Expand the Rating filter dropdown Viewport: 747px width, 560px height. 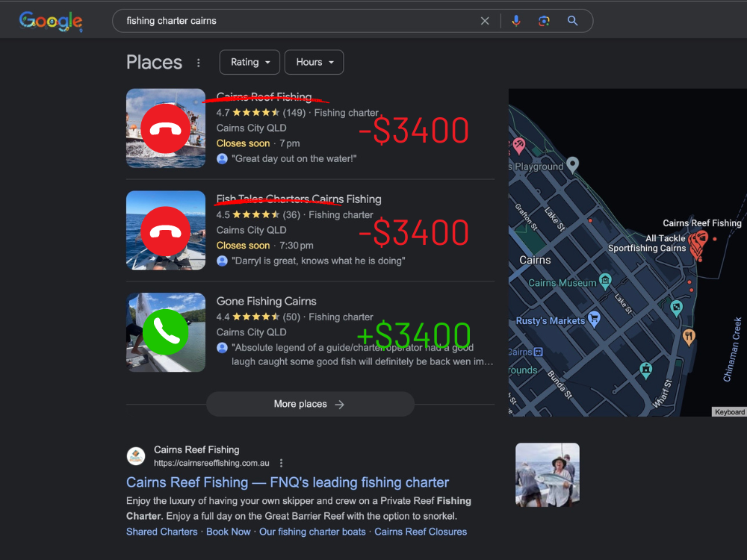click(249, 63)
